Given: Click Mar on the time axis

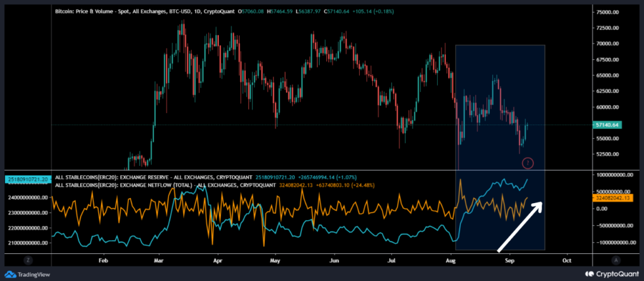Looking at the screenshot, I should click(158, 260).
